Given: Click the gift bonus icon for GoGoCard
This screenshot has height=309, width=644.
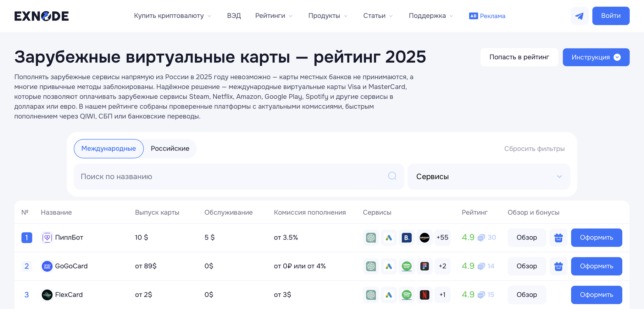Looking at the screenshot, I should [558, 266].
